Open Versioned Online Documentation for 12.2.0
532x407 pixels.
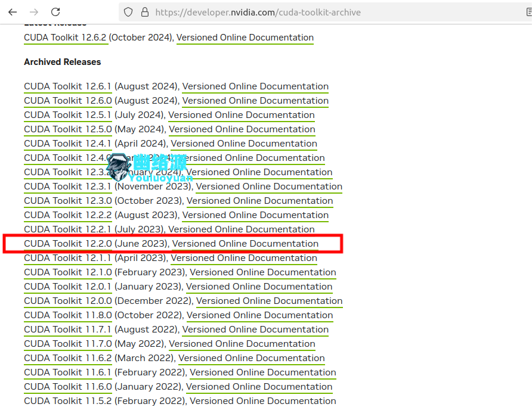pyautogui.click(x=245, y=244)
